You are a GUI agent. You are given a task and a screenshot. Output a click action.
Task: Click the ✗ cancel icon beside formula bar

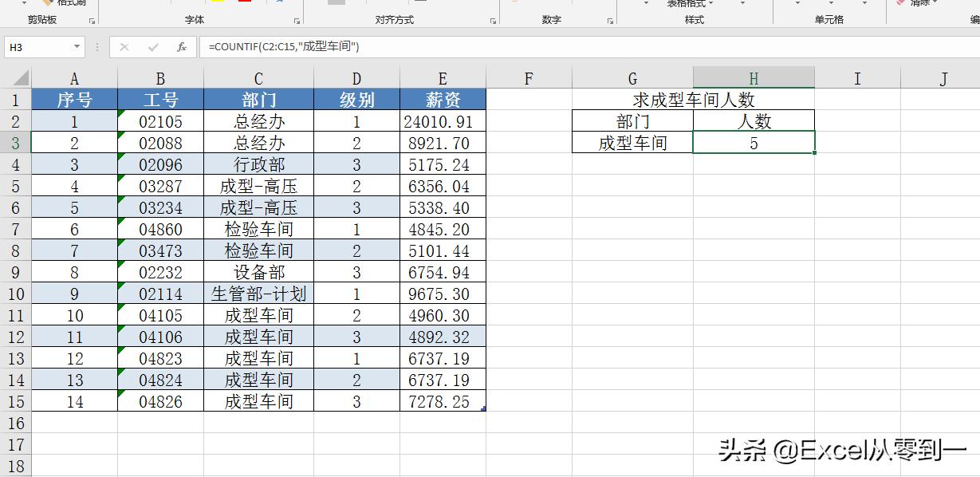tap(124, 46)
